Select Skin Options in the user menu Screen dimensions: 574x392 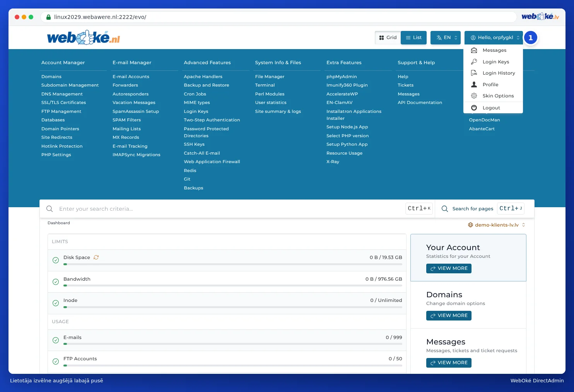tap(493, 96)
